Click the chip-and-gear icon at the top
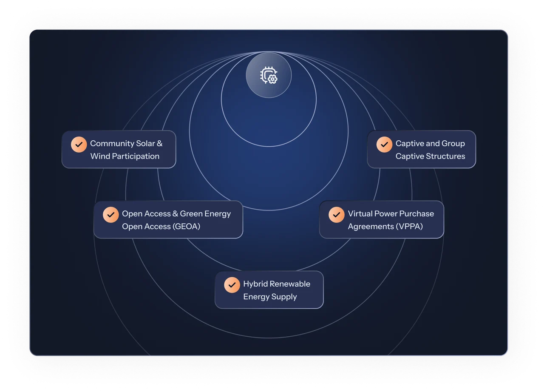 coord(269,75)
